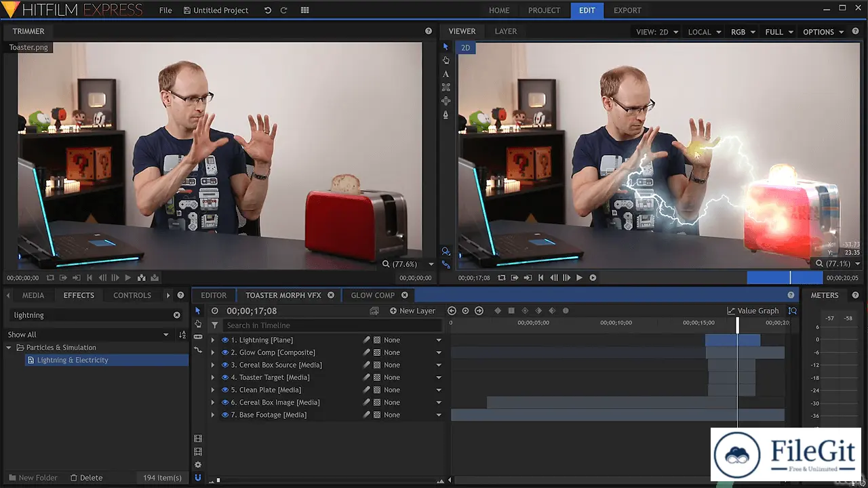Play the viewer preview

(x=579, y=278)
